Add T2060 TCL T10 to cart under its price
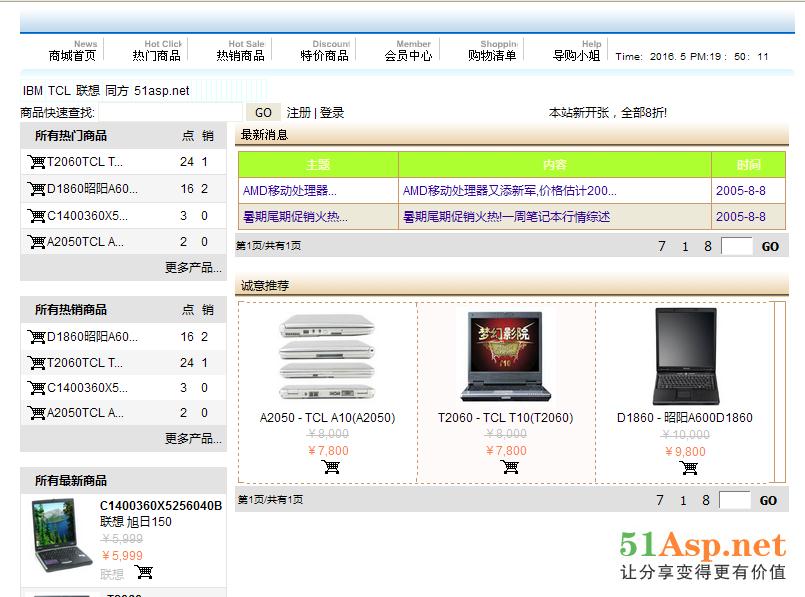This screenshot has width=805, height=597. pyautogui.click(x=510, y=467)
